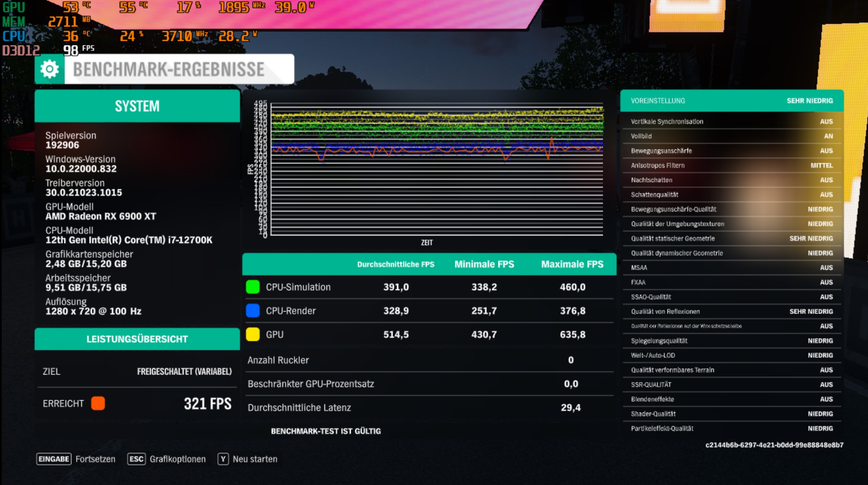Select the yellow GPU legend icon
Viewport: 868px width, 485px height.
point(252,334)
